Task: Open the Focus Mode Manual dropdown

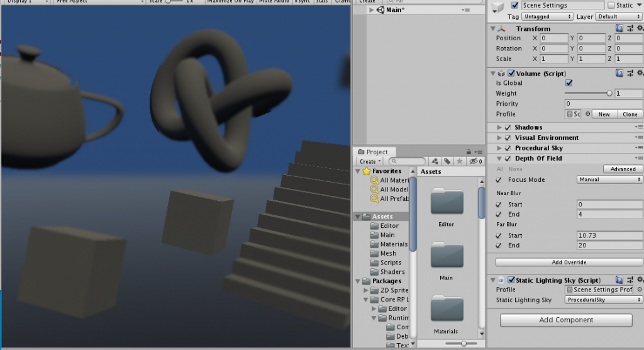Action: [x=609, y=179]
